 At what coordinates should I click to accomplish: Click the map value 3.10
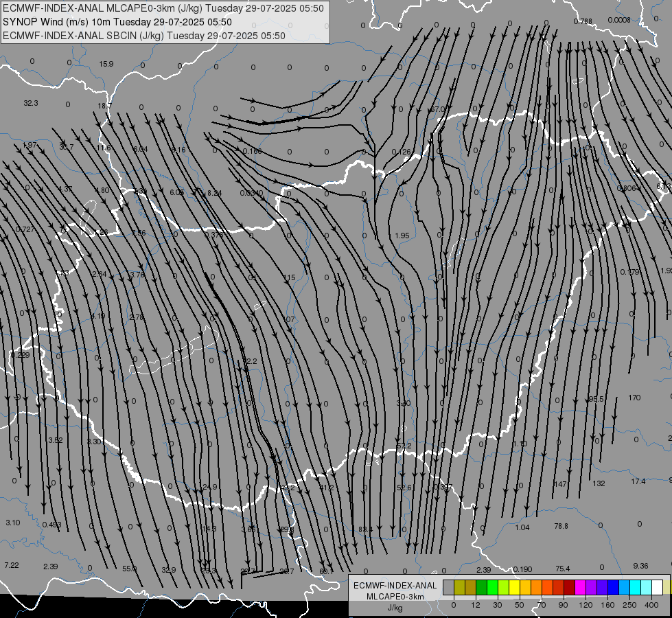click(x=13, y=523)
